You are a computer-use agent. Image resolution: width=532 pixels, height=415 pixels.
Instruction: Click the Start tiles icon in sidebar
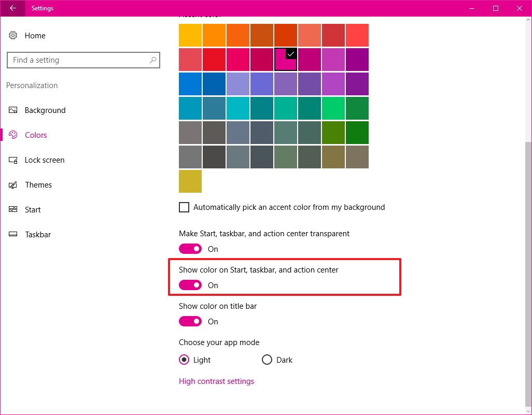(x=13, y=210)
